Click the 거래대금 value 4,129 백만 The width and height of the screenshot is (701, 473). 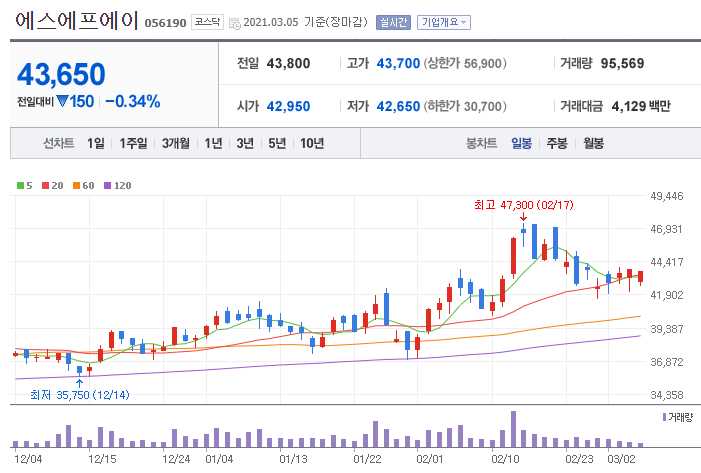[x=641, y=106]
